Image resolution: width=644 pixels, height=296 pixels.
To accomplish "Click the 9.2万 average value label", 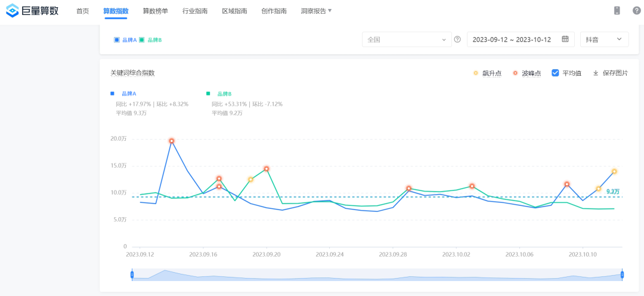I will click(x=613, y=192).
